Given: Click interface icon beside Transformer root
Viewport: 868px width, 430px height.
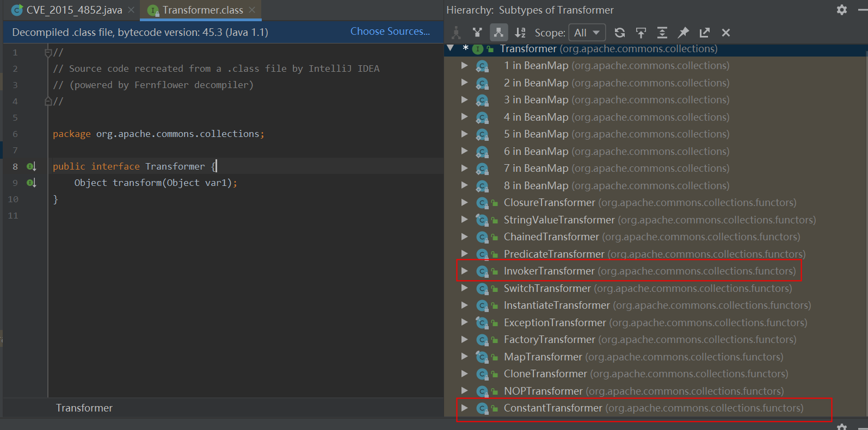Looking at the screenshot, I should click(x=478, y=49).
